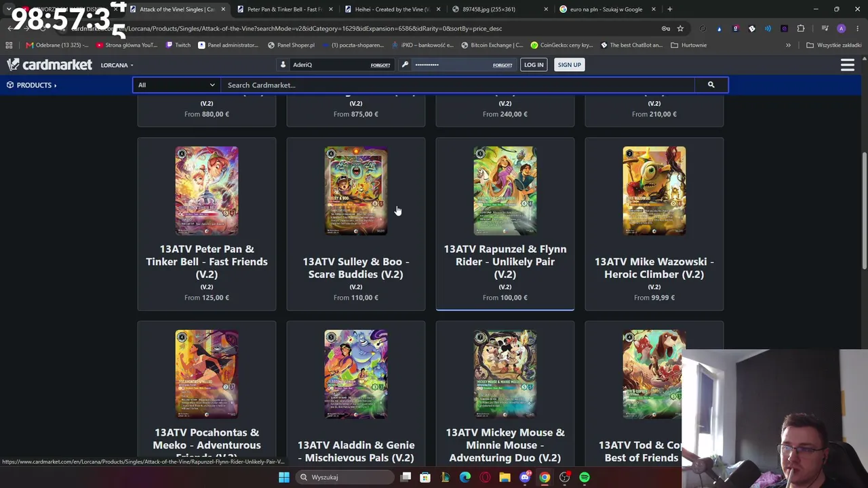Switch to the euro na pln Google tab

click(607, 9)
